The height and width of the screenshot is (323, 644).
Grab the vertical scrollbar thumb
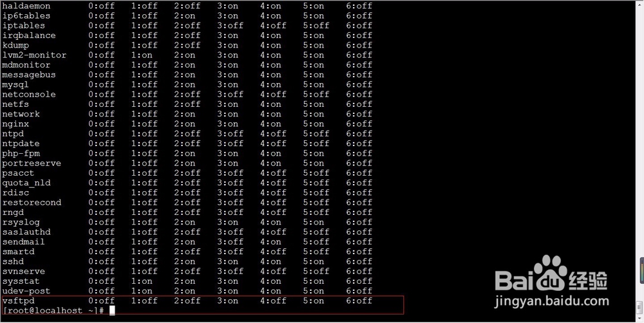640,308
